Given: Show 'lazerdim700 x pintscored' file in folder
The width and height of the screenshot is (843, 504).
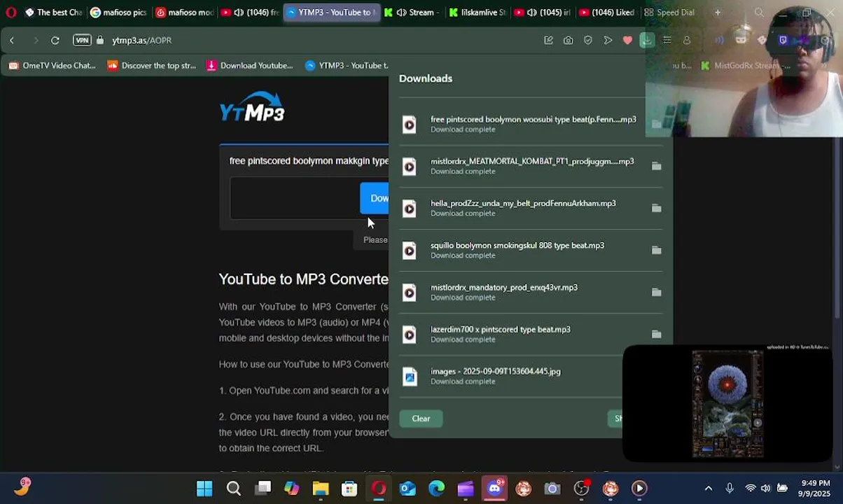Looking at the screenshot, I should [656, 334].
